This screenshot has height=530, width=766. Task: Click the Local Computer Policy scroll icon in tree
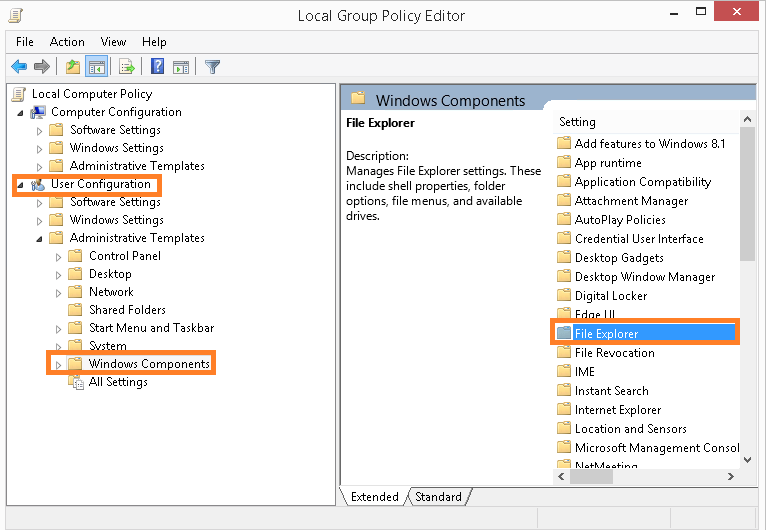coord(19,94)
